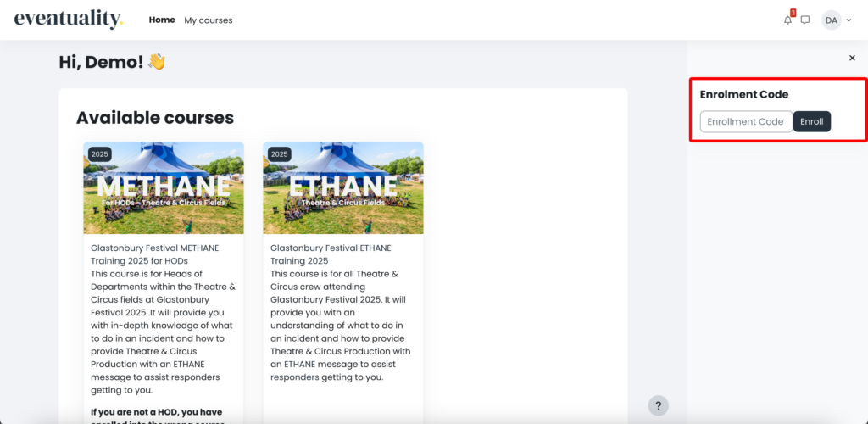Click the Available courses heading
Viewport: 868px width, 424px height.
point(155,118)
